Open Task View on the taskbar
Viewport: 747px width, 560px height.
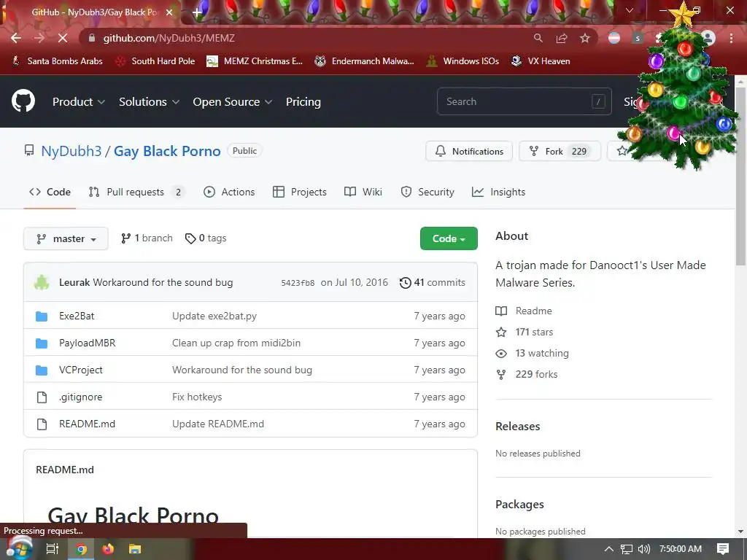tap(52, 549)
